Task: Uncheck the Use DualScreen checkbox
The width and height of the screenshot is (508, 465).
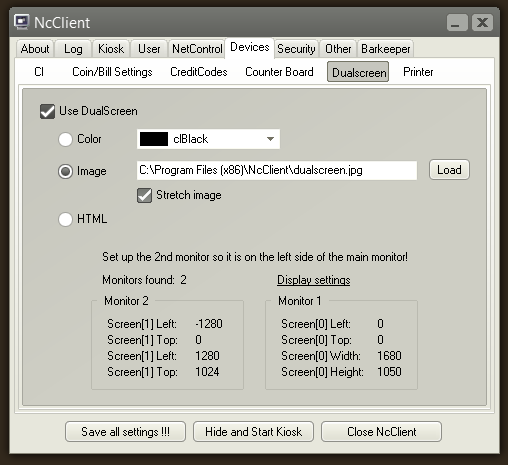Action: [47, 111]
